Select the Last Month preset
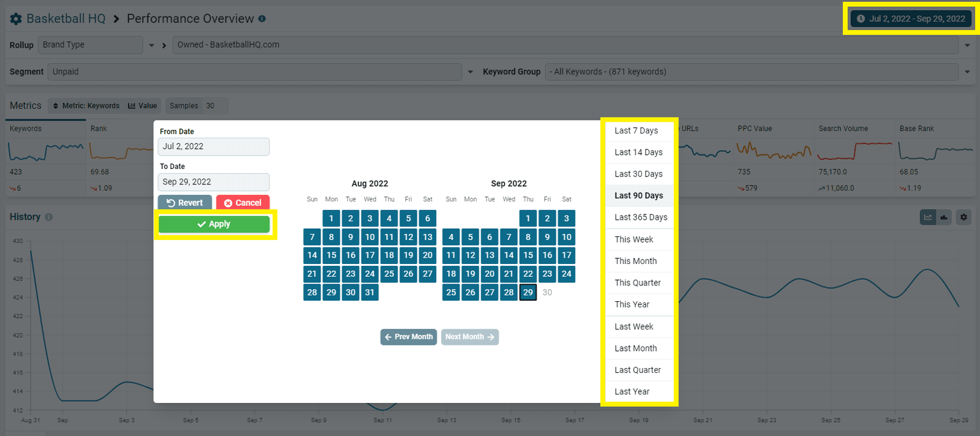 point(639,348)
